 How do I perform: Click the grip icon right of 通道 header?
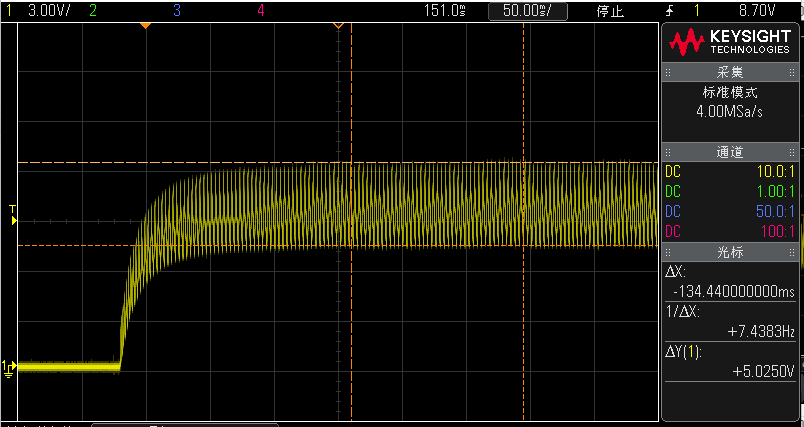[x=793, y=153]
